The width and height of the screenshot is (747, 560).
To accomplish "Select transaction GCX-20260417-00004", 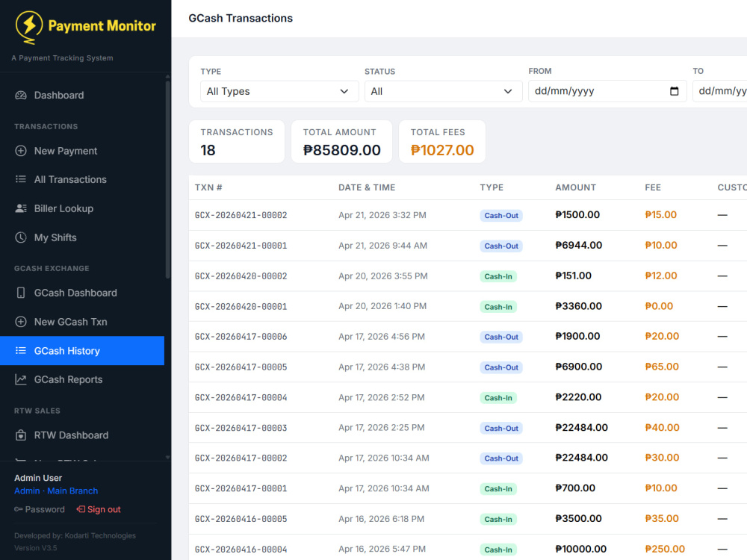I will (241, 398).
